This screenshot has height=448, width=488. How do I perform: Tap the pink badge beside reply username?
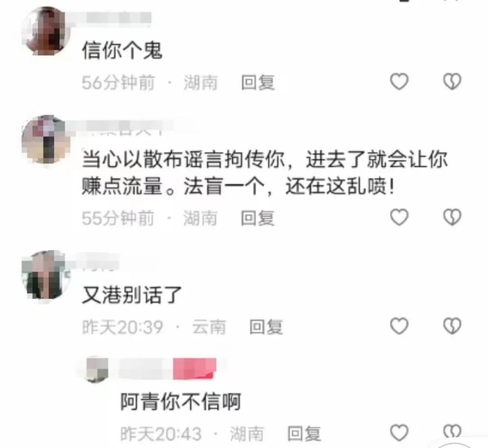[x=195, y=369]
